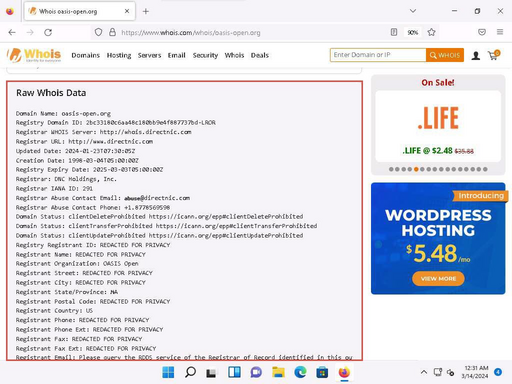Select the Security navigation item

(205, 55)
